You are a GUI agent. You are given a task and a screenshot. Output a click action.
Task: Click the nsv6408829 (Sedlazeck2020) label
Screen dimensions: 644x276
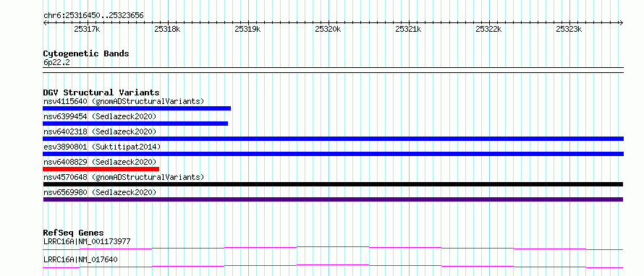[x=100, y=162]
